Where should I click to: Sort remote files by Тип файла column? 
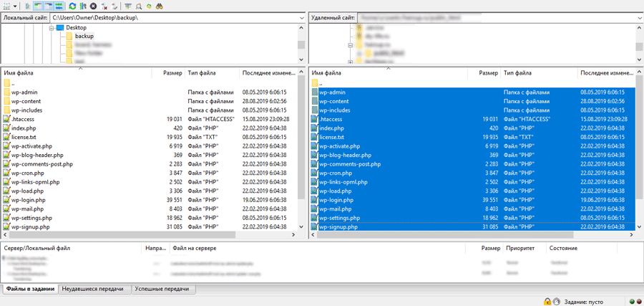pyautogui.click(x=518, y=73)
